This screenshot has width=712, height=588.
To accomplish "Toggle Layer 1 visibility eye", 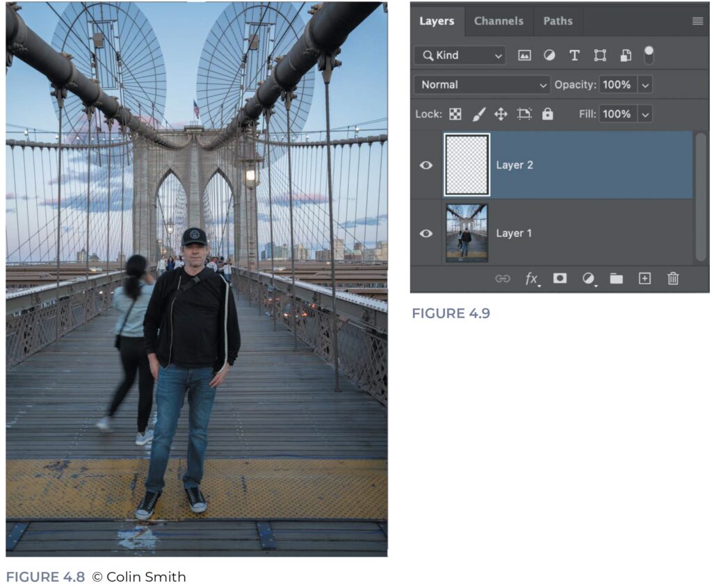I will (426, 234).
